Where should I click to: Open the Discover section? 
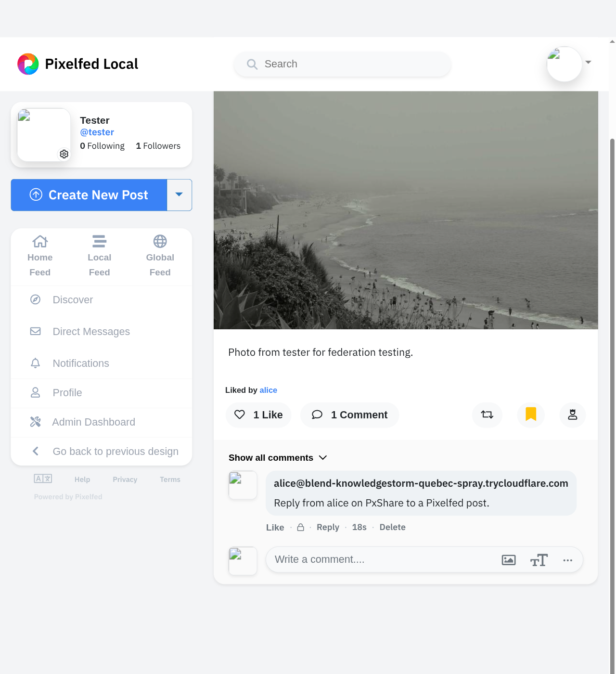(x=73, y=299)
